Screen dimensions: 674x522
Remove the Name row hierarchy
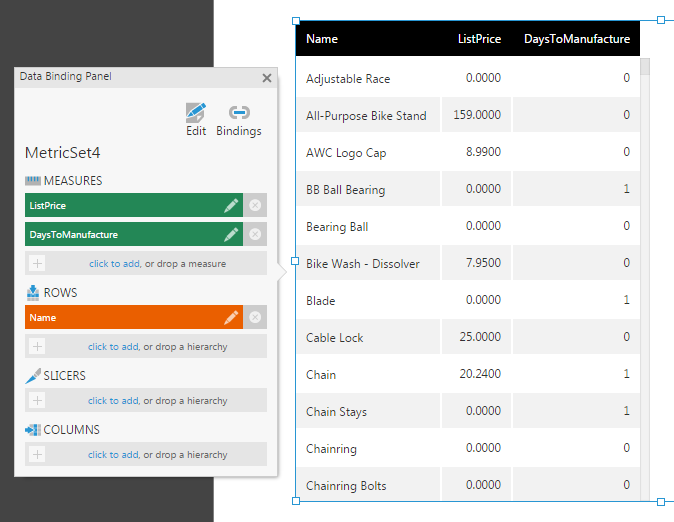[255, 317]
